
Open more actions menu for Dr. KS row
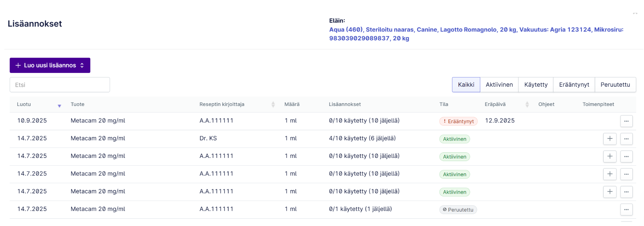pyautogui.click(x=626, y=139)
